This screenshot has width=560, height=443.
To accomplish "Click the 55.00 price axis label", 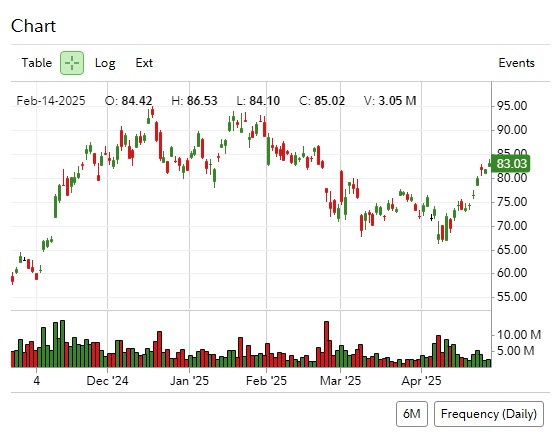I will 512,297.
